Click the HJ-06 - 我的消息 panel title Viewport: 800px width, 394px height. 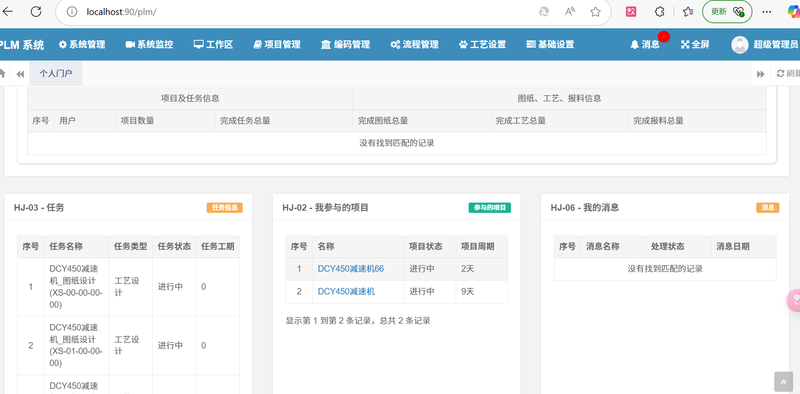tap(585, 208)
